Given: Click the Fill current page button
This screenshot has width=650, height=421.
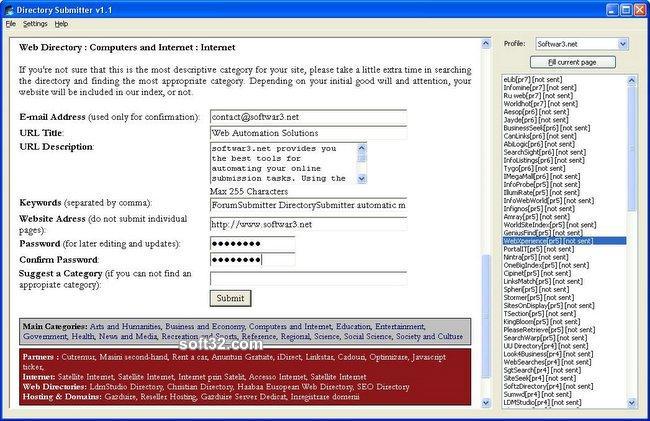Looking at the screenshot, I should pyautogui.click(x=572, y=62).
